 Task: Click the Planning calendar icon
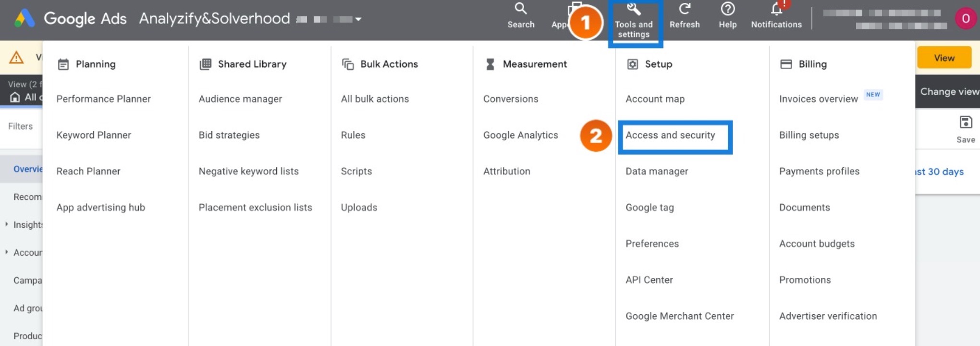[x=63, y=64]
